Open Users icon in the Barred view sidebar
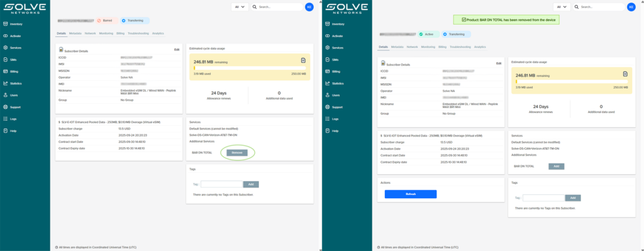Screen dimensions: 644x251 coord(5,95)
